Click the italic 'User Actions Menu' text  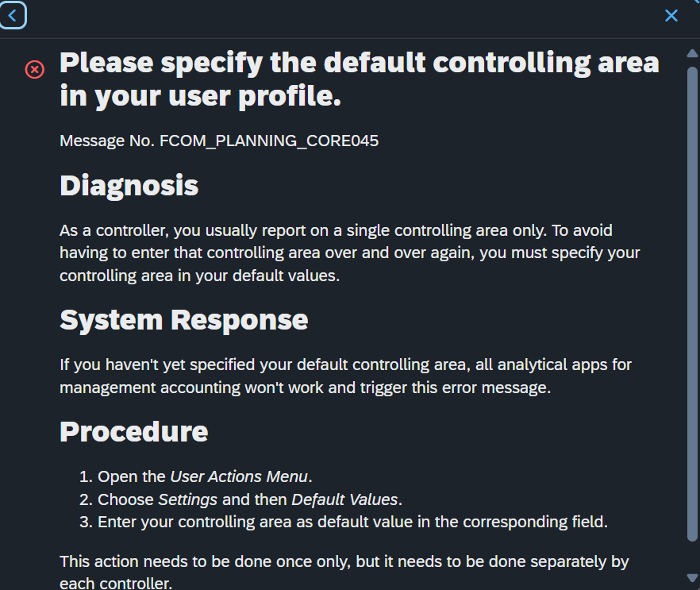point(239,476)
